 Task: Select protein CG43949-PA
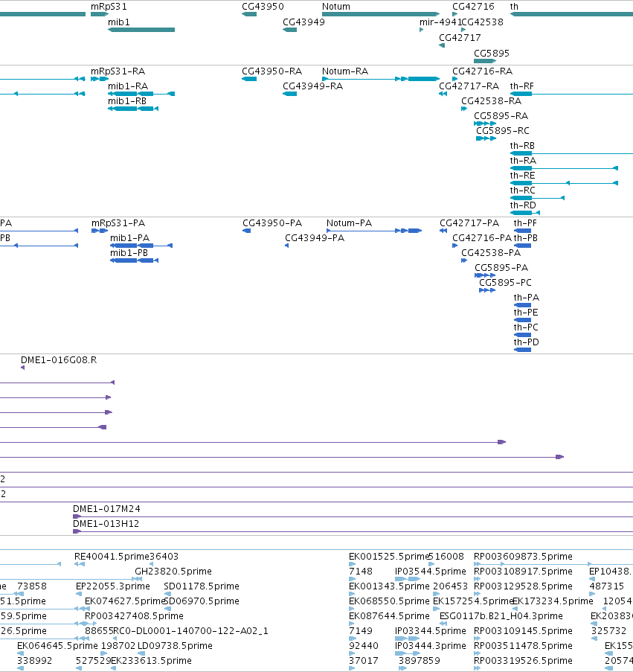click(287, 246)
